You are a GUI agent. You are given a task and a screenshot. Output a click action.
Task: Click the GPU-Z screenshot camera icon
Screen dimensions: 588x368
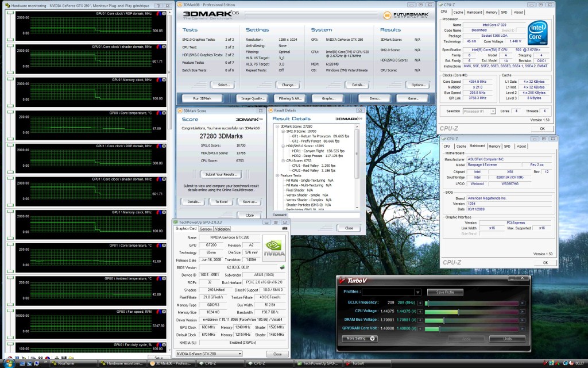[285, 228]
